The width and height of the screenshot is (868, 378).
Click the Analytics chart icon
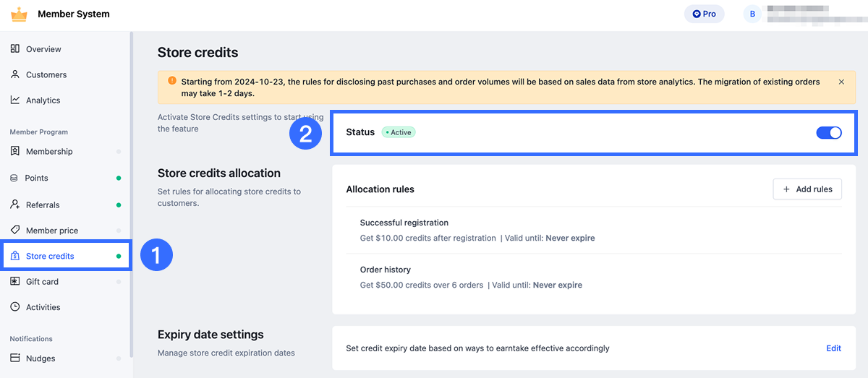pos(14,100)
